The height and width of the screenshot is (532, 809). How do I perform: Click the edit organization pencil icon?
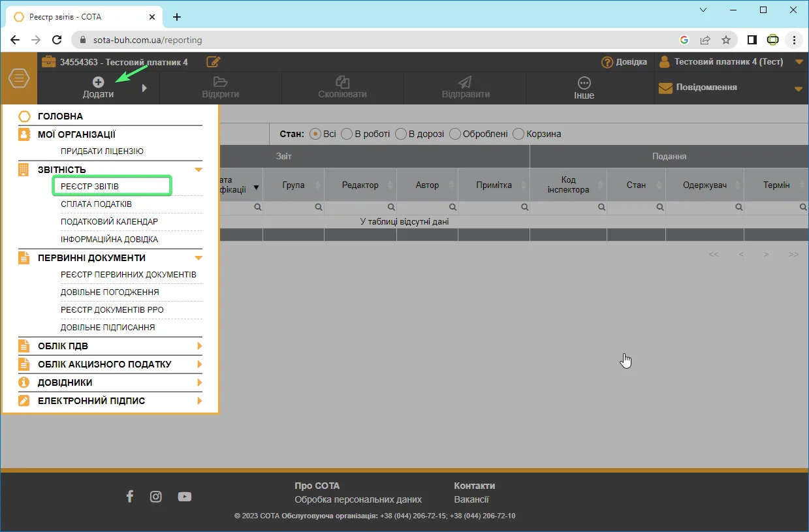tap(214, 62)
